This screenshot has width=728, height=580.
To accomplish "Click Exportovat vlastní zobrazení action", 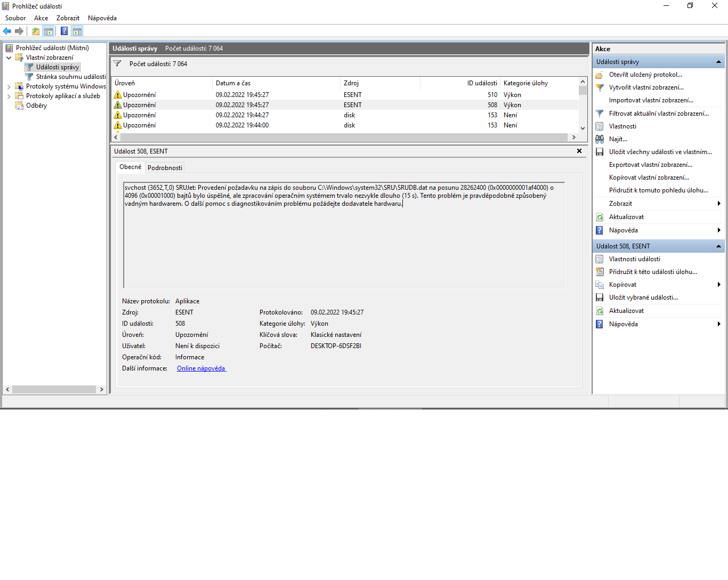I will click(651, 165).
